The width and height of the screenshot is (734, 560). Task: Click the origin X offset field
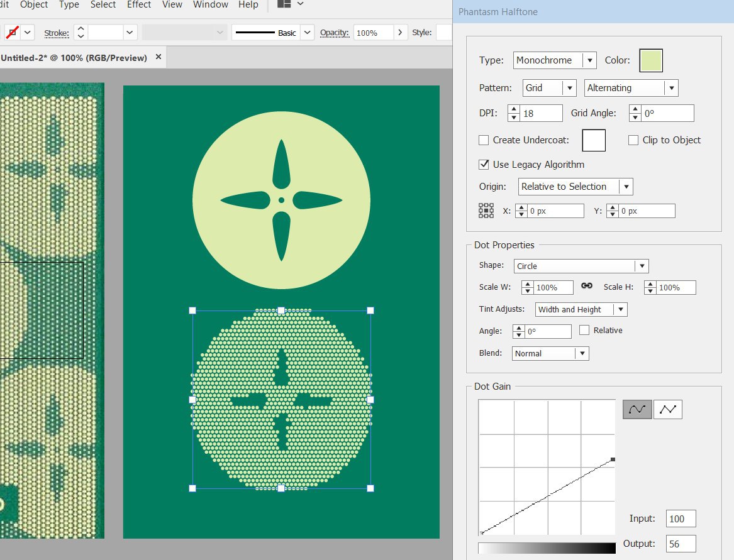click(555, 211)
